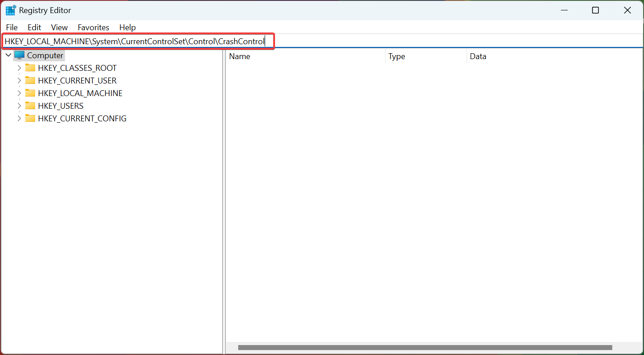644x355 pixels.
Task: Click the HKEY_CURRENT_CONFIG folder icon
Action: point(30,119)
